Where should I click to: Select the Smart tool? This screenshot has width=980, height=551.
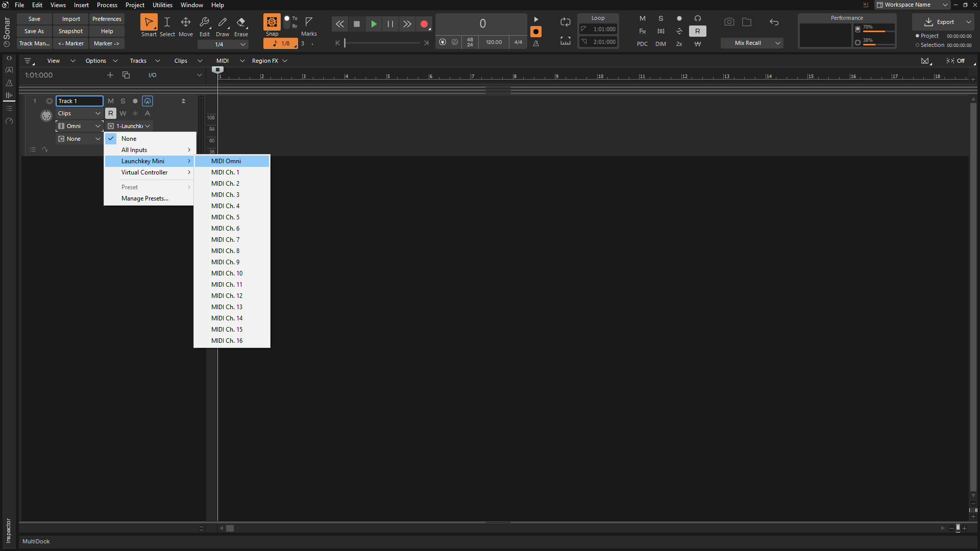coord(149,23)
